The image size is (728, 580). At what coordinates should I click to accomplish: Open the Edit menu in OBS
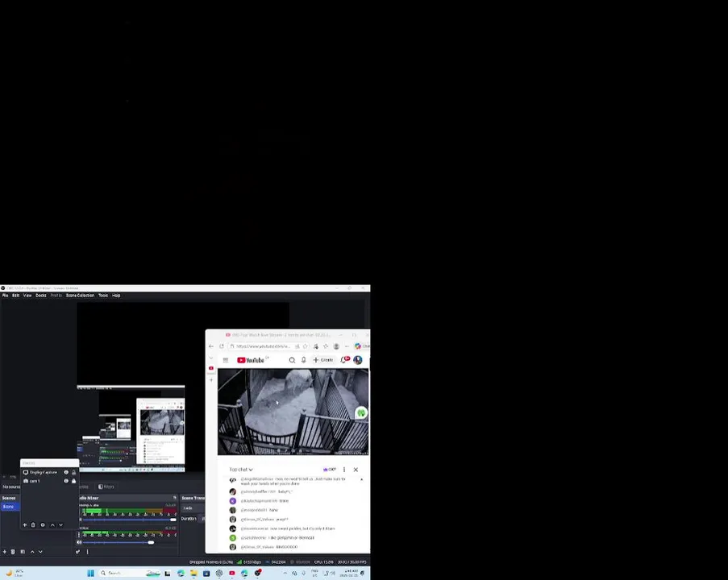pos(15,296)
